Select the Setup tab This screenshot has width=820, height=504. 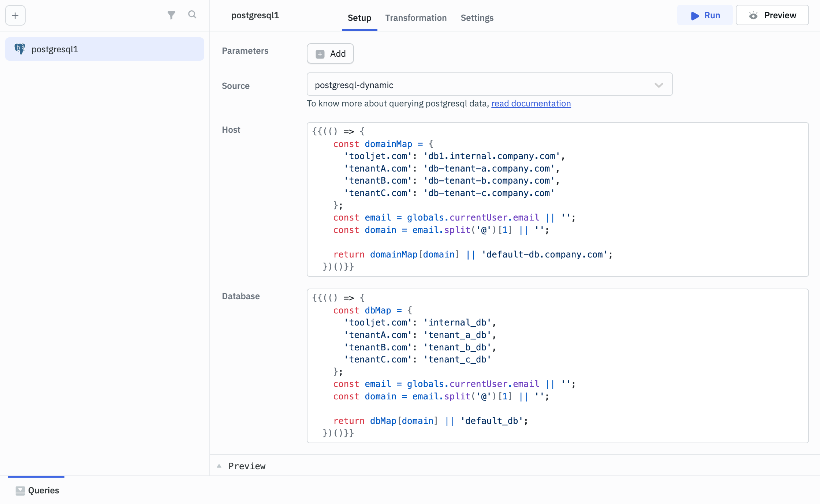pyautogui.click(x=359, y=18)
